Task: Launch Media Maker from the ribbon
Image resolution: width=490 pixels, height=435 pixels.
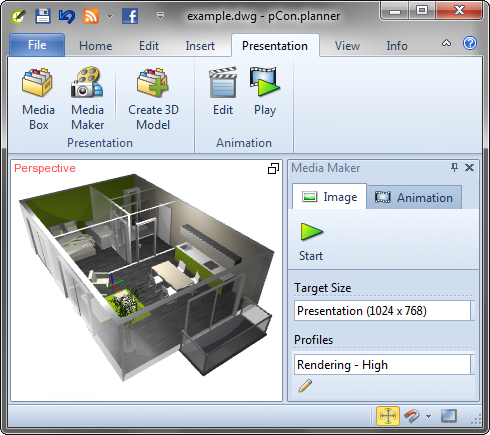Action: [x=87, y=98]
